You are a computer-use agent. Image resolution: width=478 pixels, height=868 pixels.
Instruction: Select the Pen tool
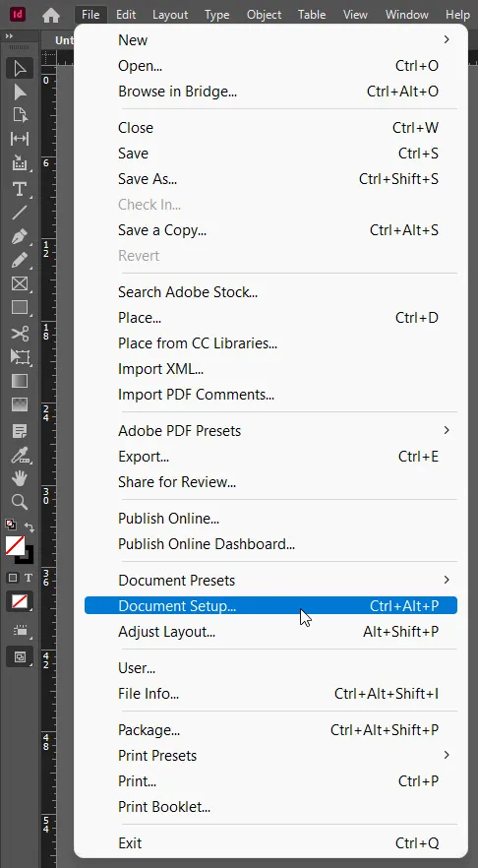tap(20, 236)
